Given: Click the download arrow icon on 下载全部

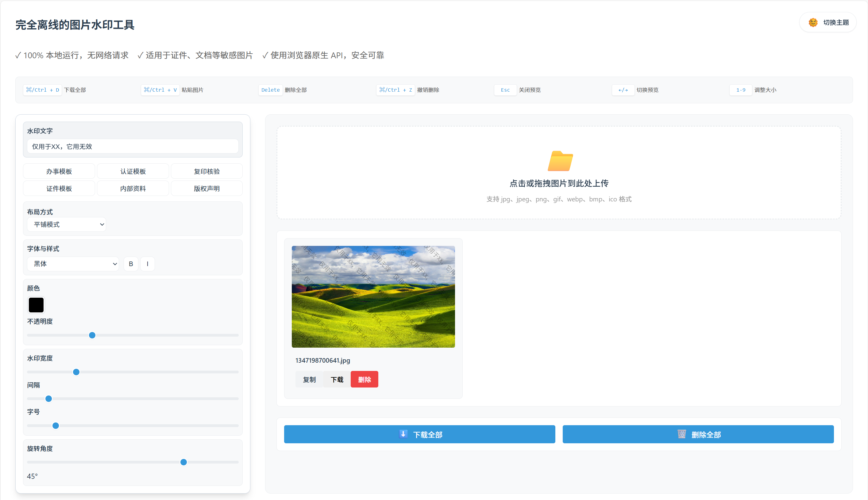Looking at the screenshot, I should pyautogui.click(x=403, y=434).
